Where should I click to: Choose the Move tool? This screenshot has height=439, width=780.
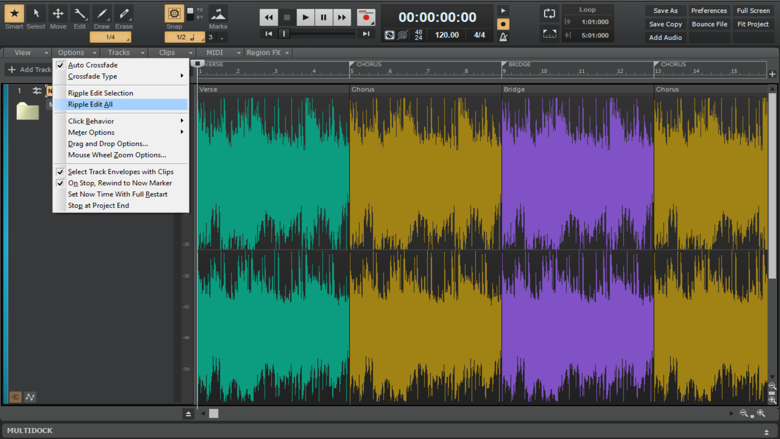(58, 15)
